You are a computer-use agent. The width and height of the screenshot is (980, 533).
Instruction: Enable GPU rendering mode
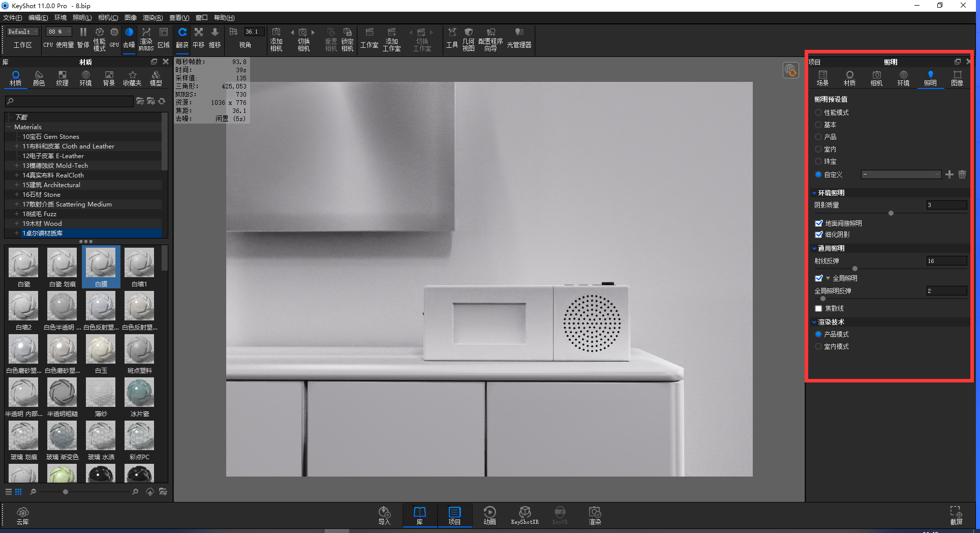tap(114, 38)
